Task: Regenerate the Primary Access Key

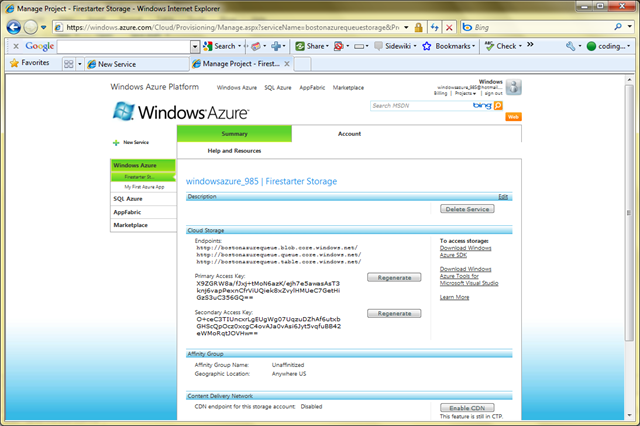Action: 394,277
